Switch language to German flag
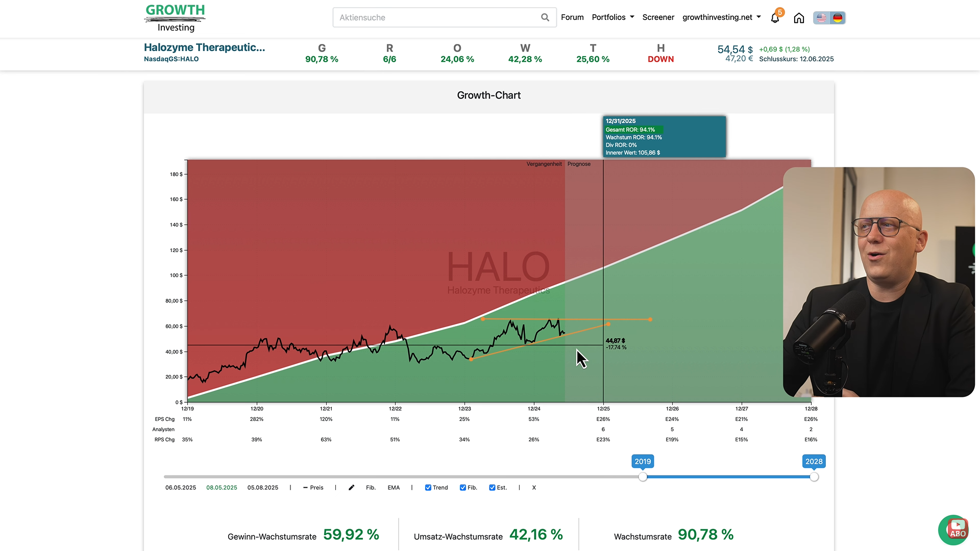Screen dimensions: 980x551 [838, 18]
